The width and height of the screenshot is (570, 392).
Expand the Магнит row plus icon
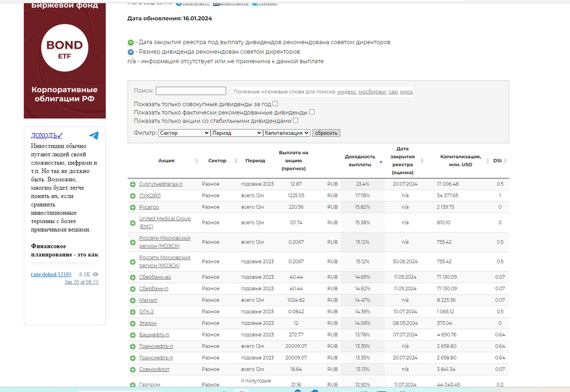point(133,300)
